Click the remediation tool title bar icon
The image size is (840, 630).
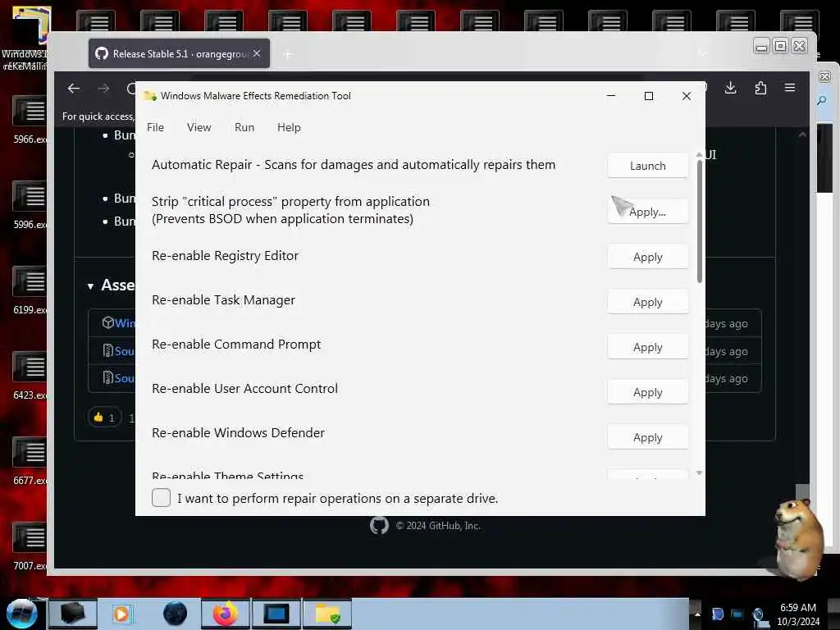click(x=150, y=96)
